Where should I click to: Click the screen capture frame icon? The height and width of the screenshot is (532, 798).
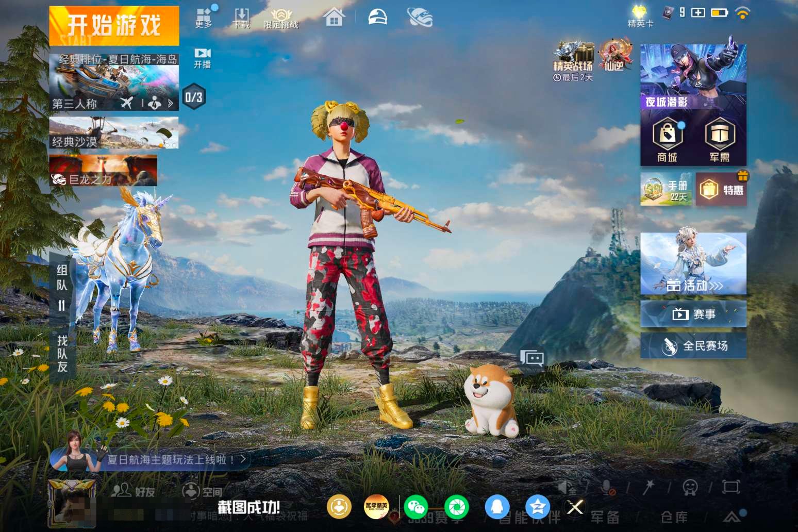click(x=731, y=487)
